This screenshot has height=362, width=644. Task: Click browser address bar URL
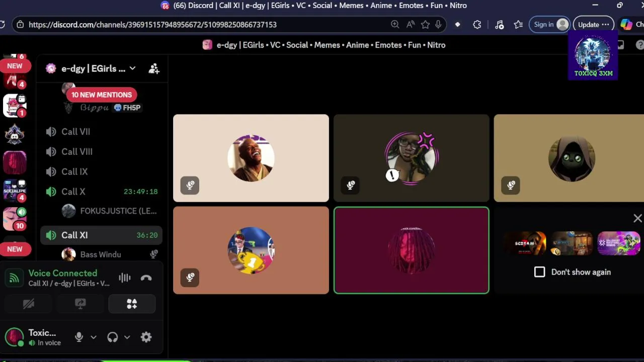[152, 25]
